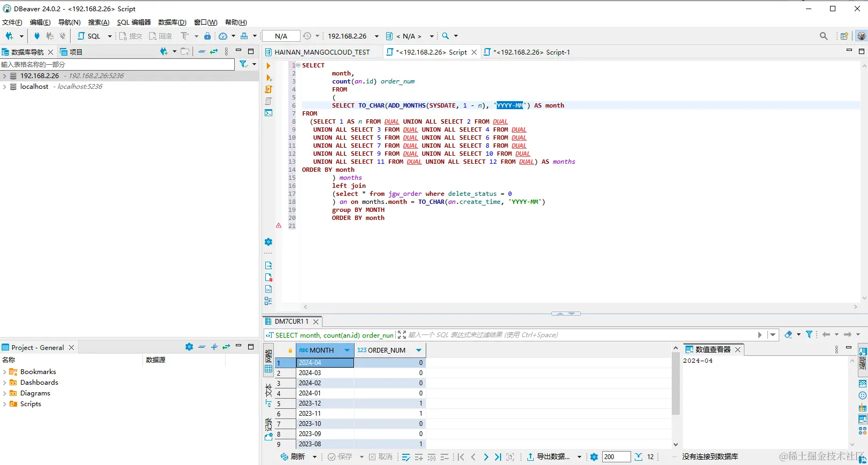Open the MONTH column filter dropdown
The image size is (868, 465).
point(347,350)
